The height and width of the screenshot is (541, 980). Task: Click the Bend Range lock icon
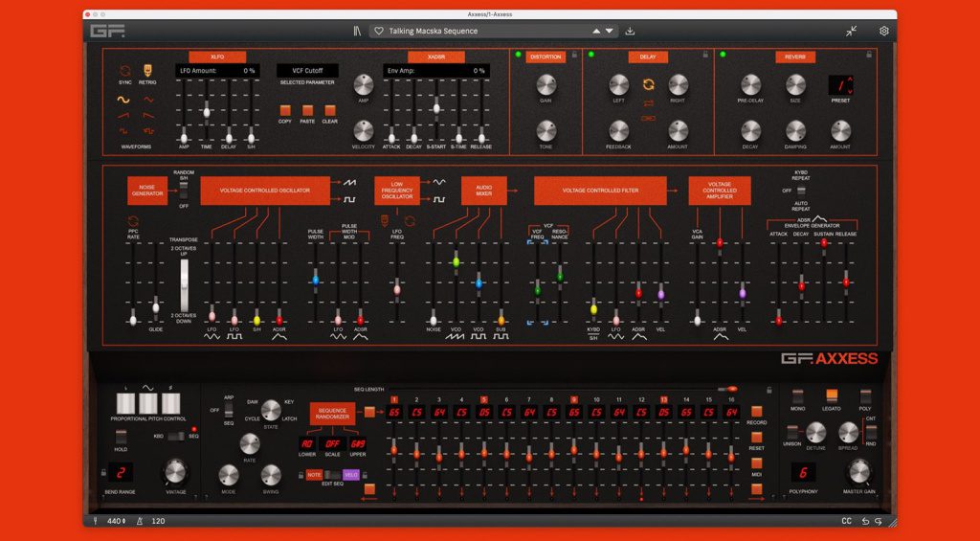tap(103, 472)
